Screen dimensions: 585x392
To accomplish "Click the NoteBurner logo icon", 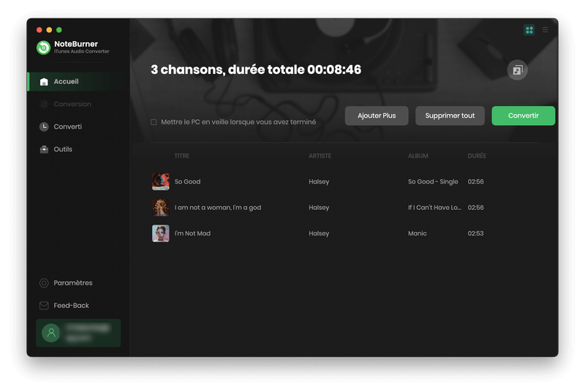I will (44, 48).
